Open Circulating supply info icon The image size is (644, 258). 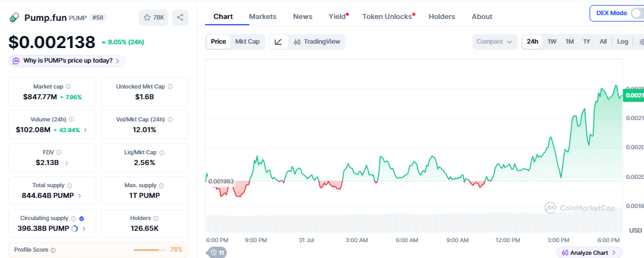pos(73,218)
